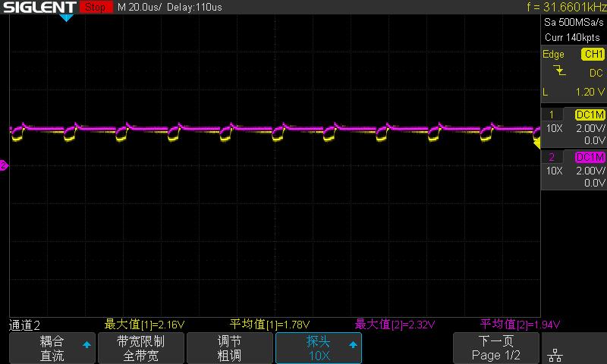The image size is (607, 364).
Task: Click the 通道2 menu title
Action: click(24, 325)
